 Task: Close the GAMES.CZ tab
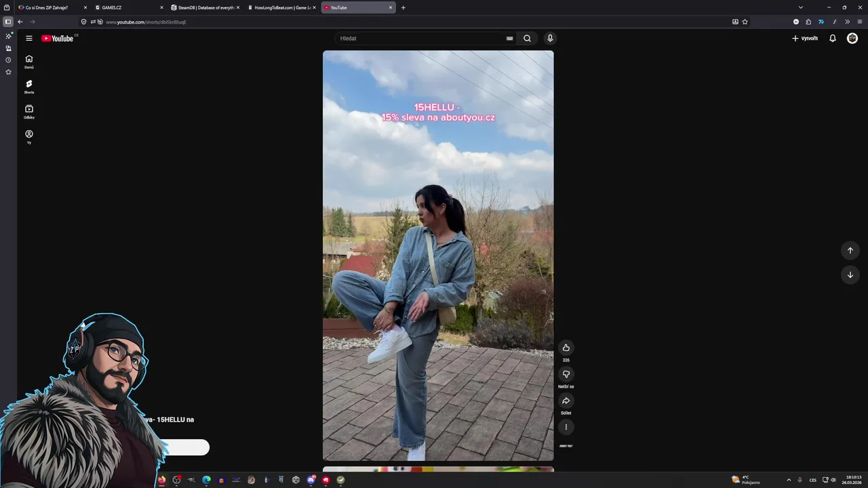point(161,7)
